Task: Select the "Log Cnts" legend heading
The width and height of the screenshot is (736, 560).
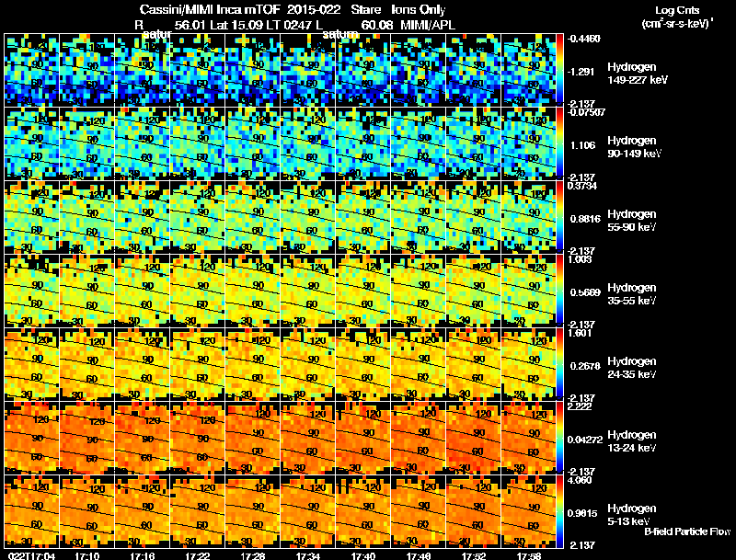Action: (x=677, y=10)
